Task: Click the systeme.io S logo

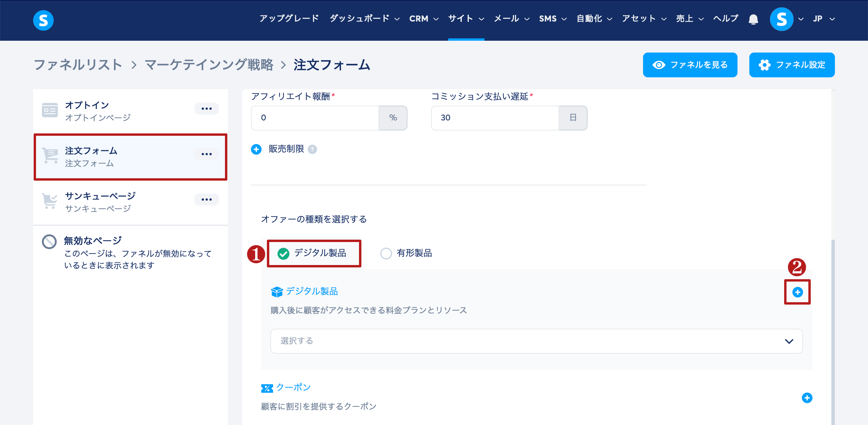Action: point(43,20)
